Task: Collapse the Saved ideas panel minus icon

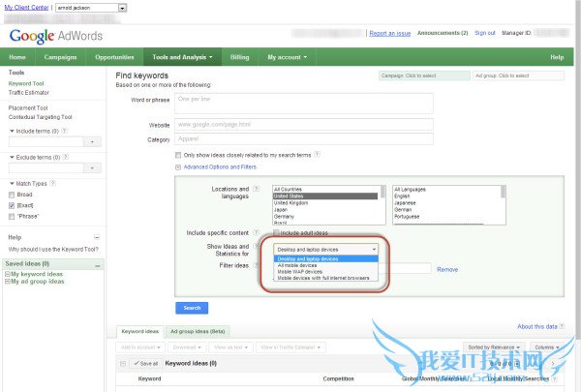Action: (98, 264)
